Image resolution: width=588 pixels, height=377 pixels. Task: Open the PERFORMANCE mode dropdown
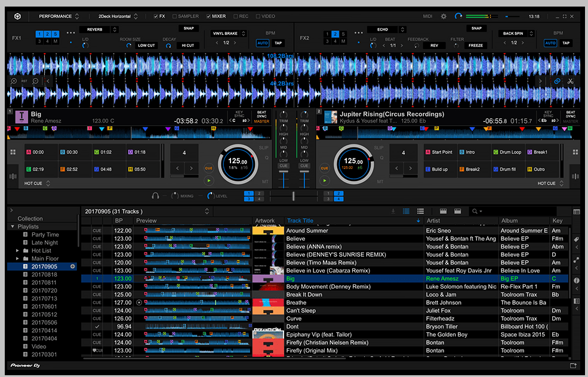[x=59, y=16]
